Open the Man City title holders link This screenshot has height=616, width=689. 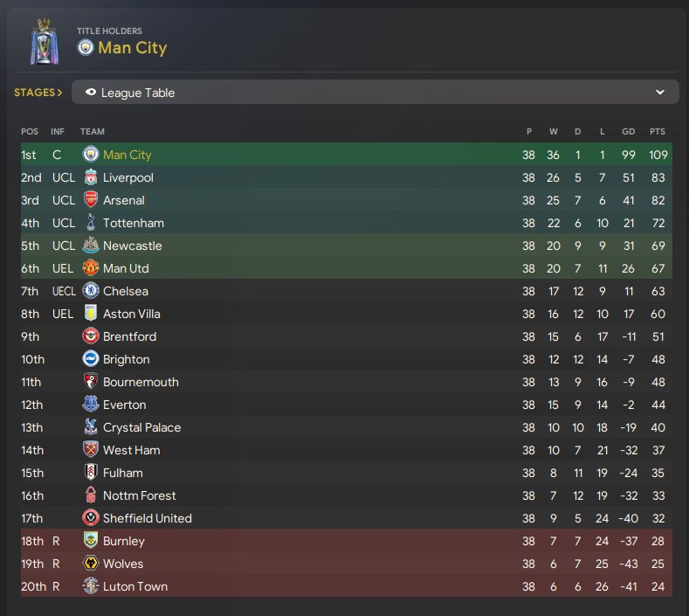132,47
